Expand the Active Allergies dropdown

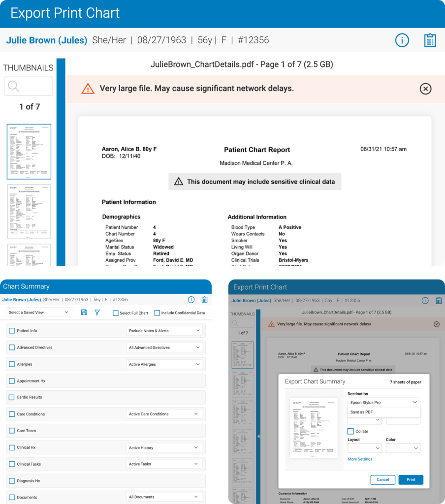(x=164, y=364)
